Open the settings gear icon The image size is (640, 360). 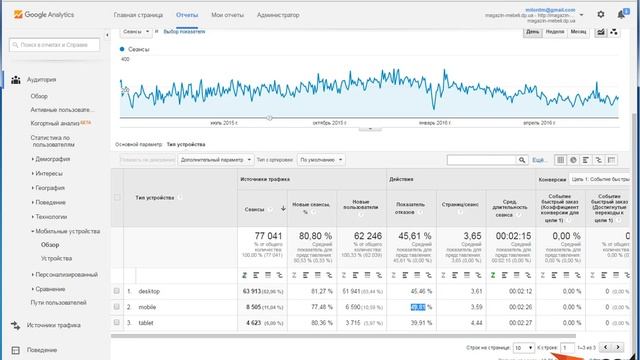pos(600,14)
